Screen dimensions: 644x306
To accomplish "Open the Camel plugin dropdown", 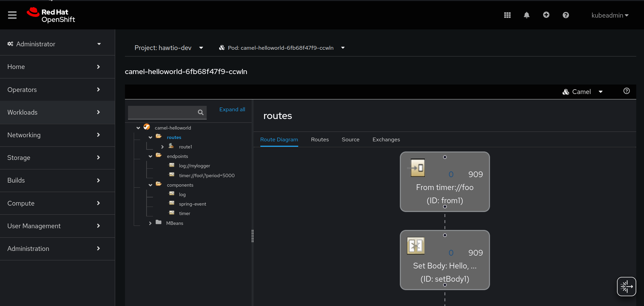I will tap(583, 92).
